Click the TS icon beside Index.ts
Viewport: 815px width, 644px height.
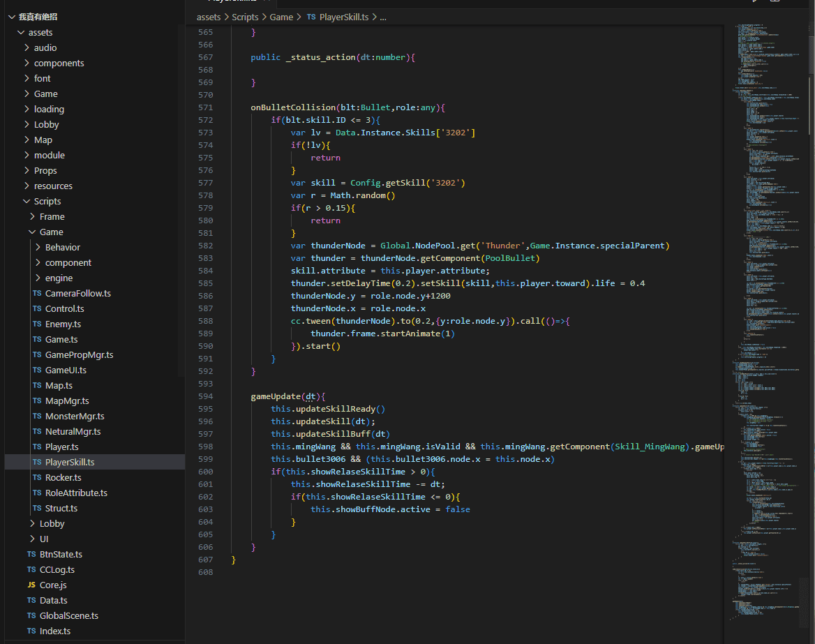[31, 631]
